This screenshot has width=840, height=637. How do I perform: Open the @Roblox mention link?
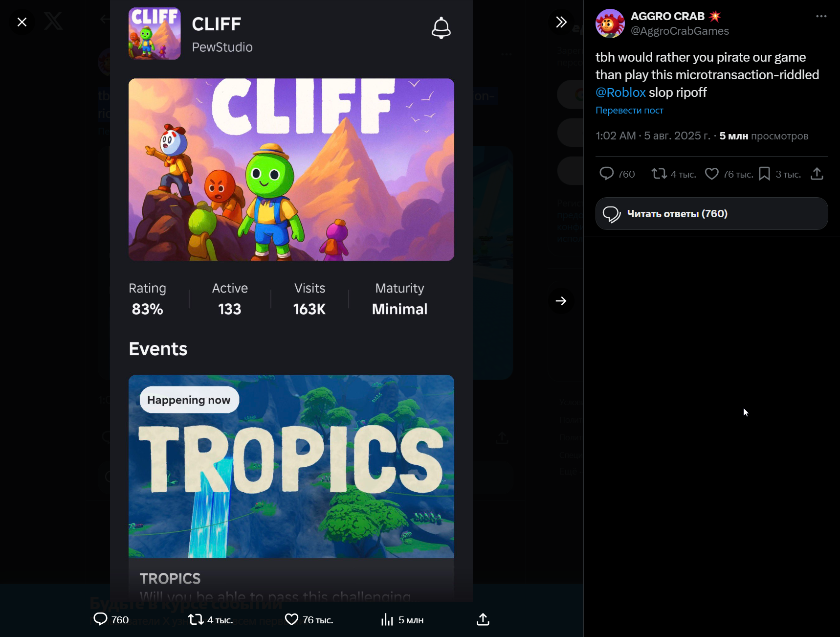point(620,92)
